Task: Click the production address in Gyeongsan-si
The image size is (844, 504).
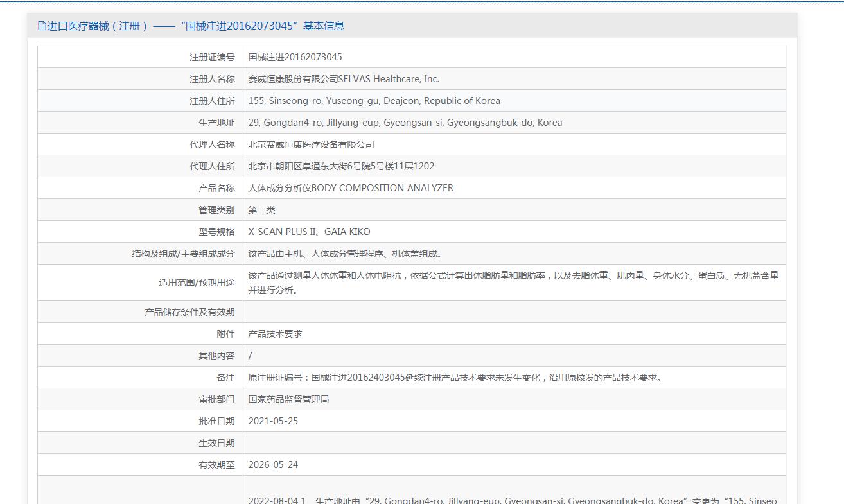Action: coord(405,123)
